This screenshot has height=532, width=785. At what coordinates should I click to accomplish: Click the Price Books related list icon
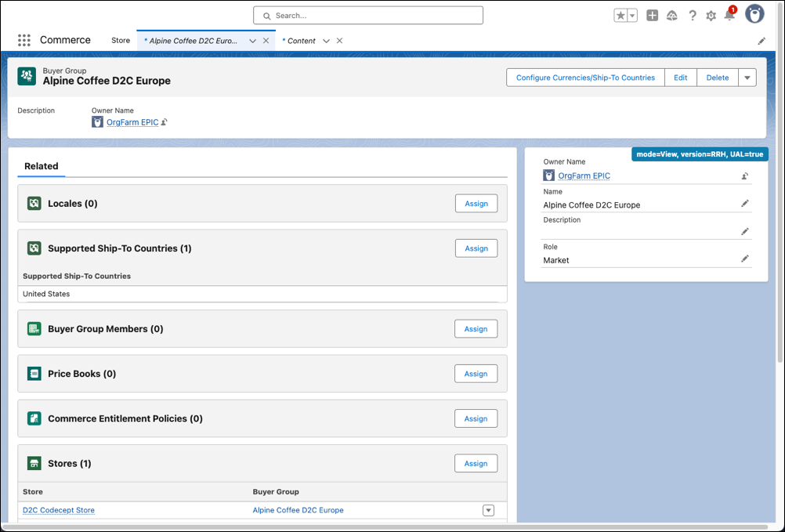click(34, 374)
